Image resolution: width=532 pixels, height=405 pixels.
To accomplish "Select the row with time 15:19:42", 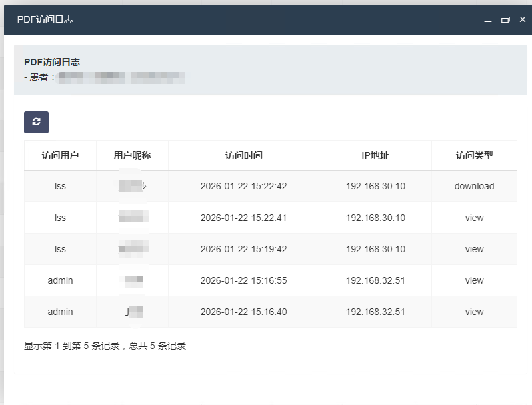I will click(x=243, y=249).
